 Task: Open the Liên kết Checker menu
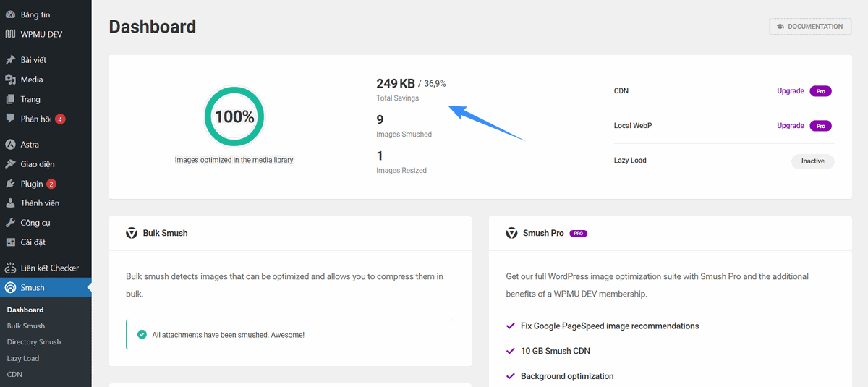coord(46,268)
